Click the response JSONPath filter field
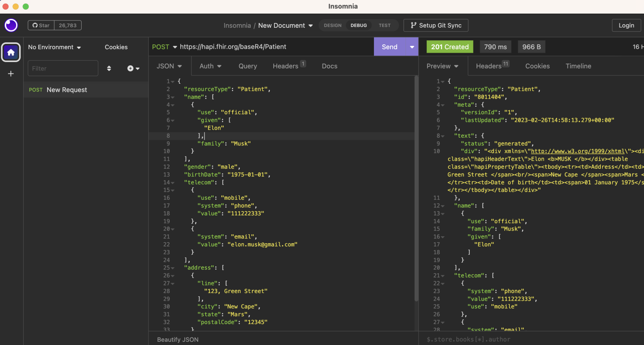 pos(531,339)
